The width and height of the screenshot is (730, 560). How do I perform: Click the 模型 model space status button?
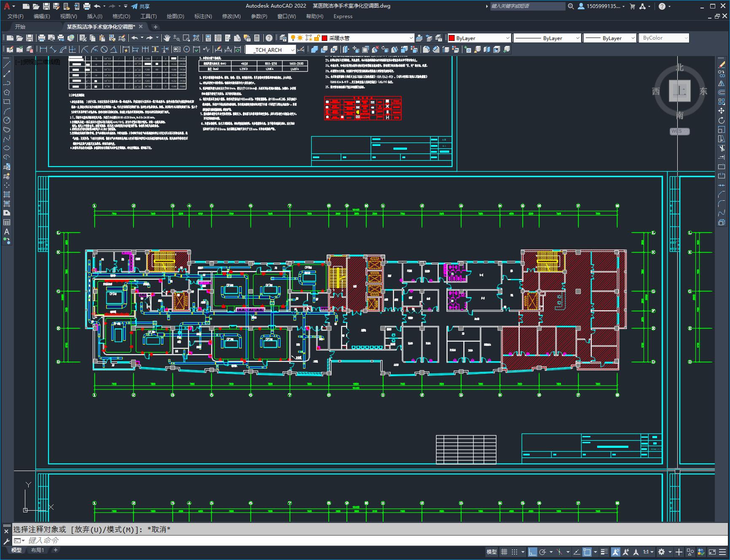(x=492, y=552)
